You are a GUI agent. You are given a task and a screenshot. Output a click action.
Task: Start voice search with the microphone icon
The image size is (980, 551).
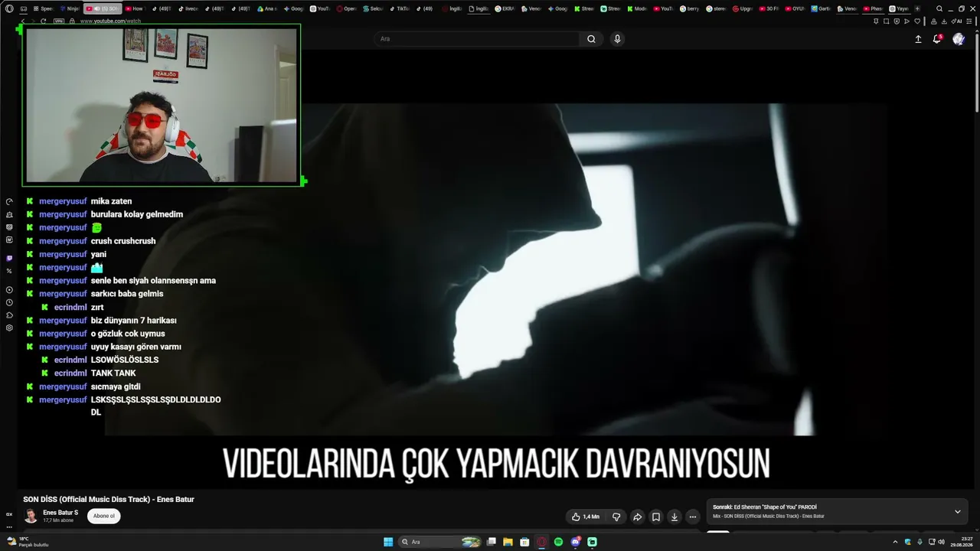pos(617,39)
